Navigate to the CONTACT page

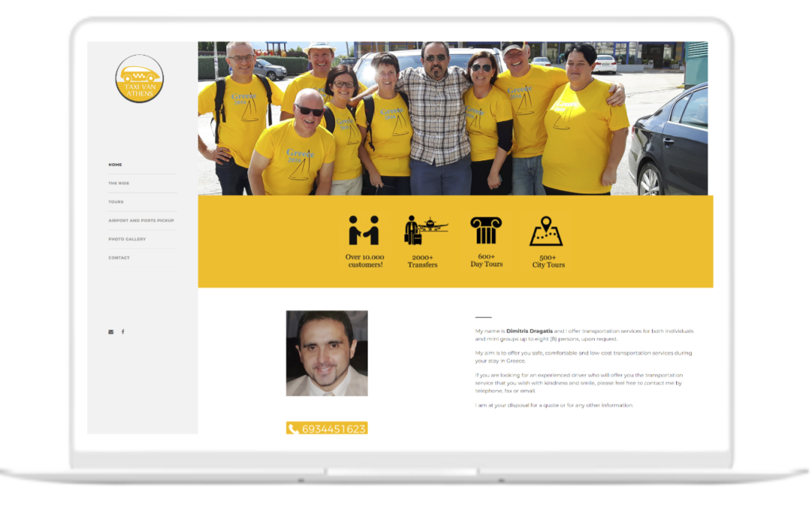pyautogui.click(x=119, y=257)
